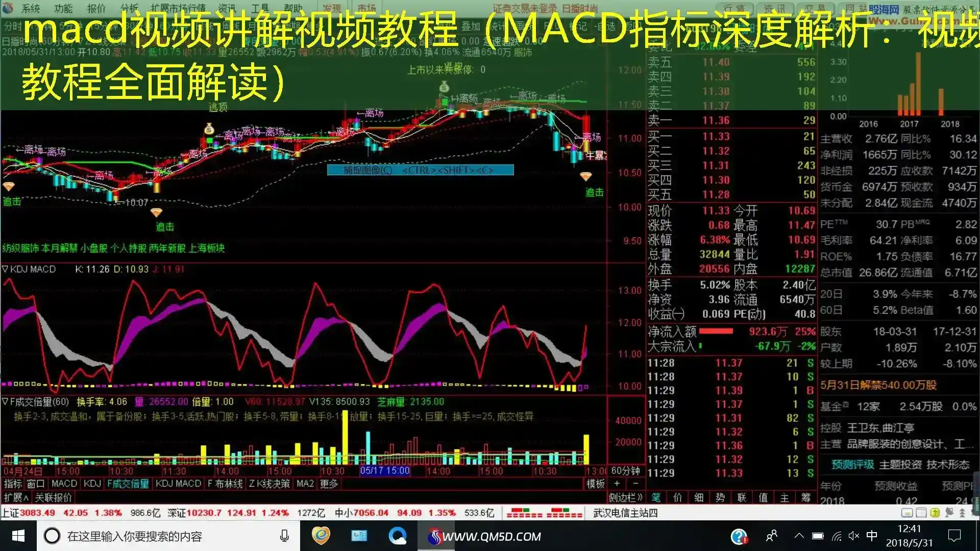980x551 pixels.
Task: Open the 更多 indicators dropdown
Action: [x=329, y=483]
